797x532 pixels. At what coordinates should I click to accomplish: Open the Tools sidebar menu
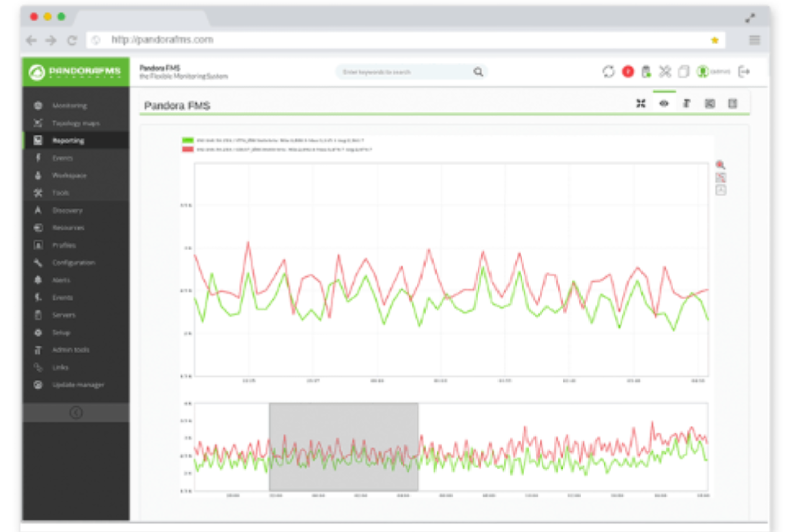76,193
